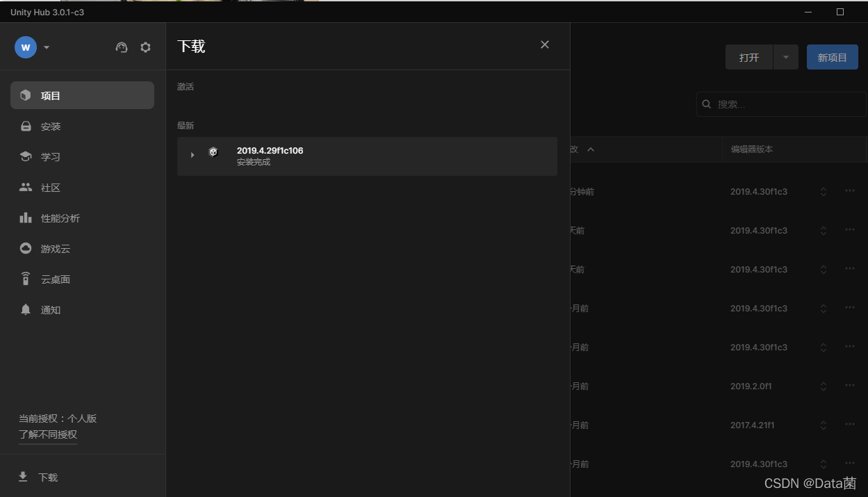Toggle the modified column sort arrow
The height and width of the screenshot is (497, 868).
point(591,149)
